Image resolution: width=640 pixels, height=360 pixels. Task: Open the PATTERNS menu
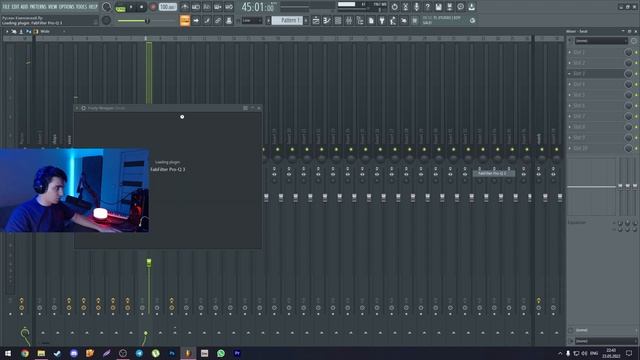pyautogui.click(x=38, y=7)
